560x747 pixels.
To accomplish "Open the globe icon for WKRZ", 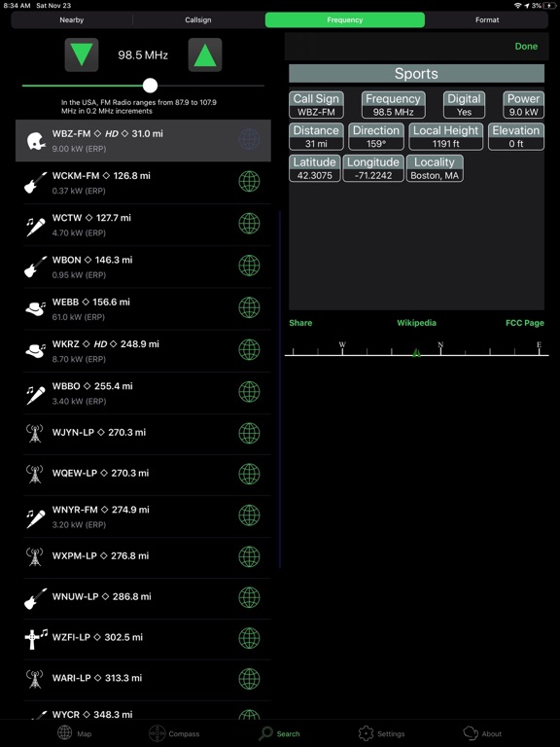I will [249, 350].
